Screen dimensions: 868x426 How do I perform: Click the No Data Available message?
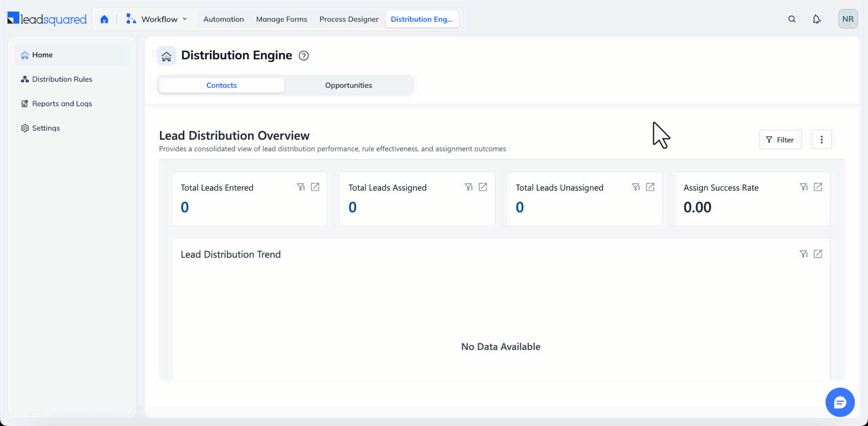point(500,347)
